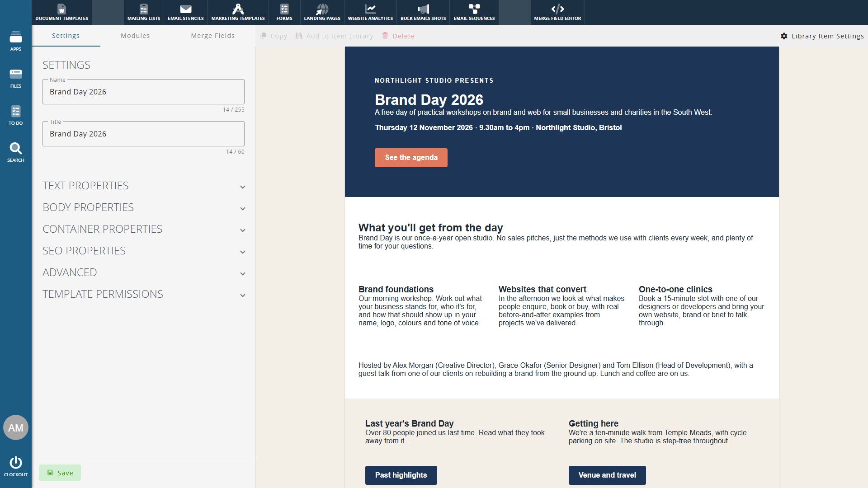868x488 pixels.
Task: Click the AM user avatar
Action: [16, 427]
